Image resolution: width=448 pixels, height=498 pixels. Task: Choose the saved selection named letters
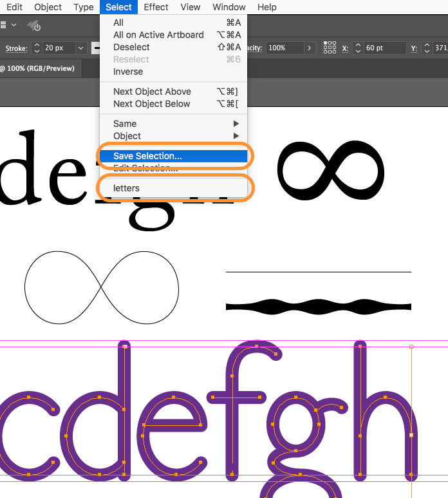click(x=174, y=188)
